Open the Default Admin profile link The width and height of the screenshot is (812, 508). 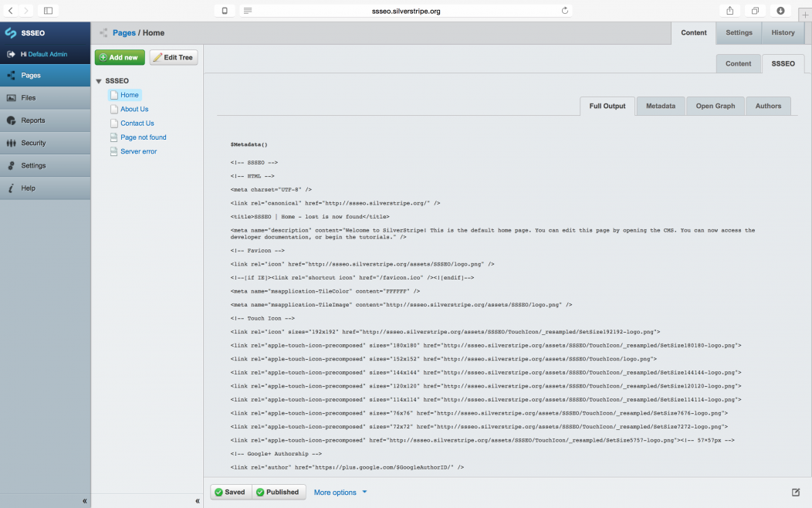pyautogui.click(x=48, y=54)
